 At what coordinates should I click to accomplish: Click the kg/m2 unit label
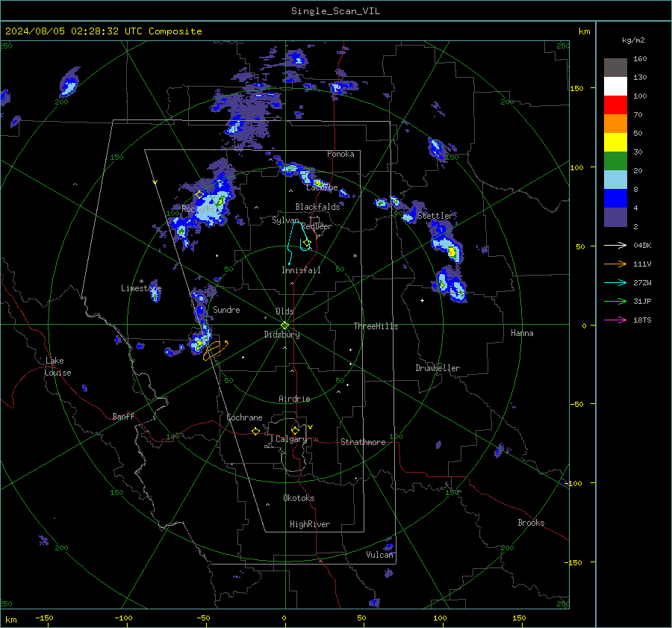pos(633,40)
